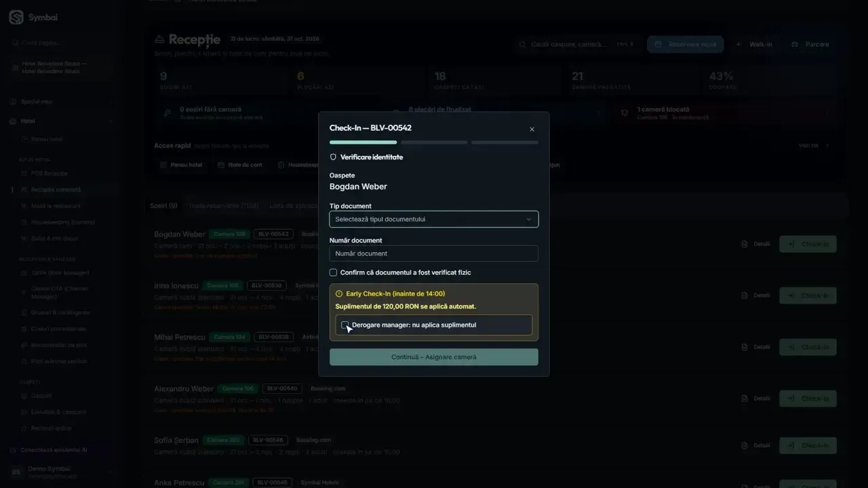This screenshot has width=868, height=488.
Task: Click the Early Check-In warning clock icon
Action: [339, 294]
